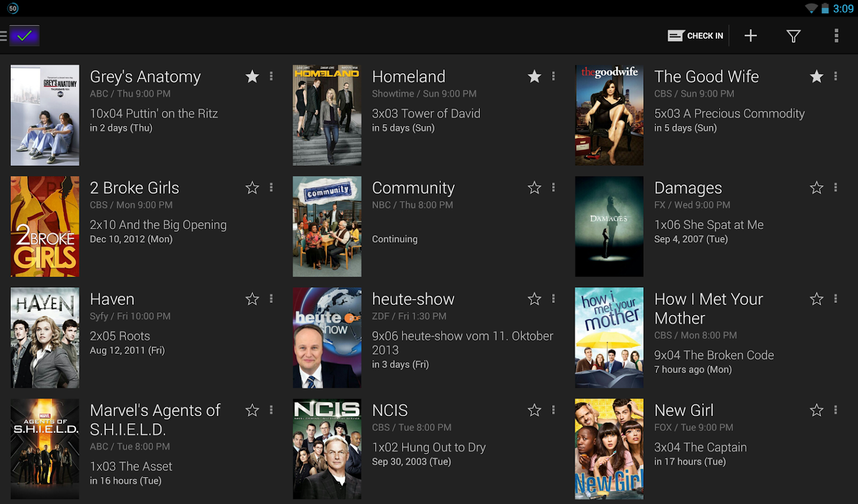858x504 pixels.
Task: Show options menu for NCIS
Action: (x=554, y=410)
